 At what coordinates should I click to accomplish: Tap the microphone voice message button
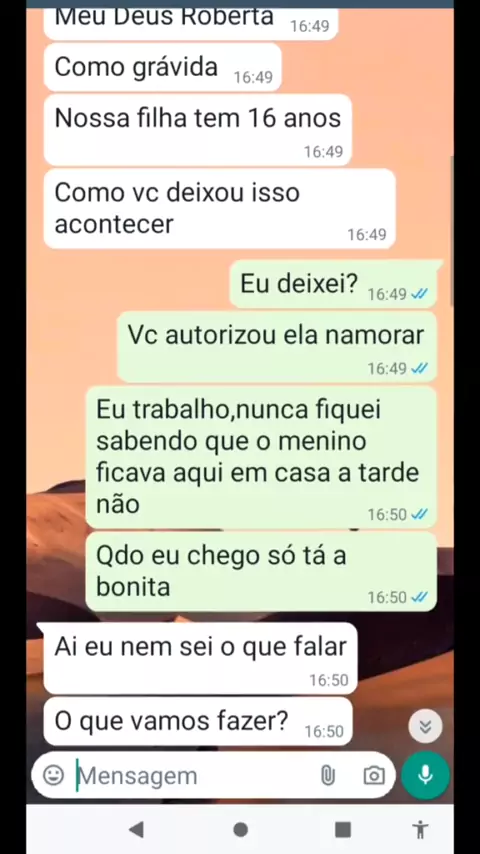(x=426, y=775)
